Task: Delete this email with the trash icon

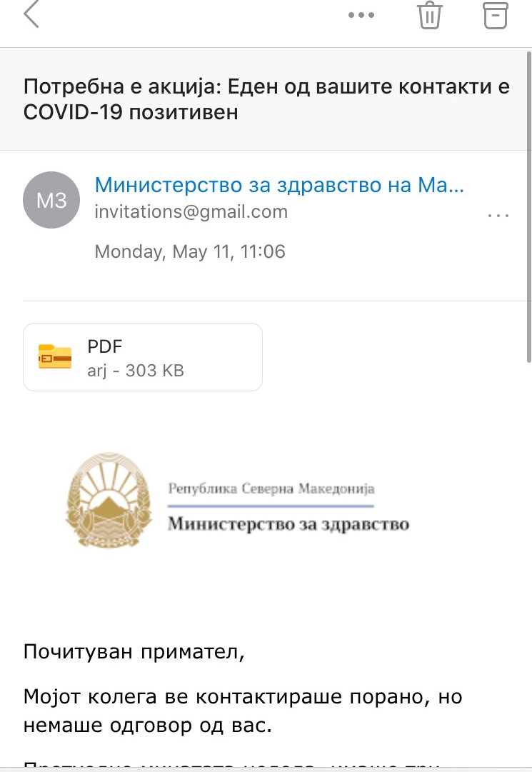Action: [430, 15]
